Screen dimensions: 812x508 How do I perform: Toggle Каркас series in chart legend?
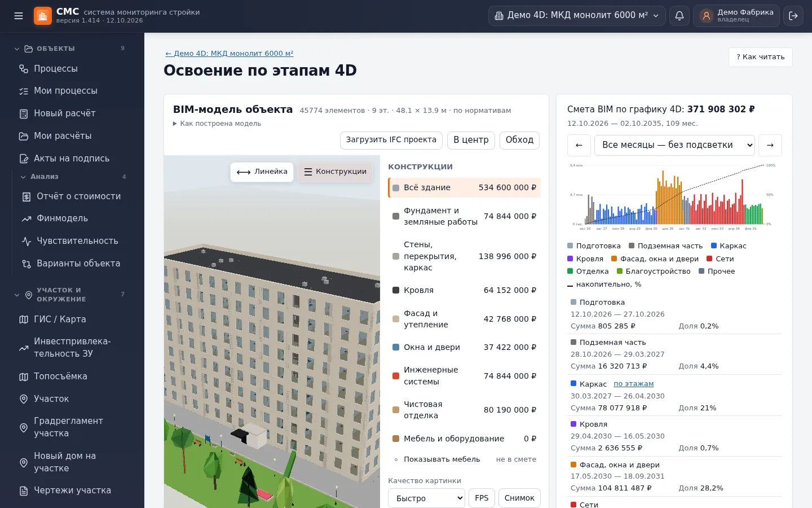tap(729, 246)
